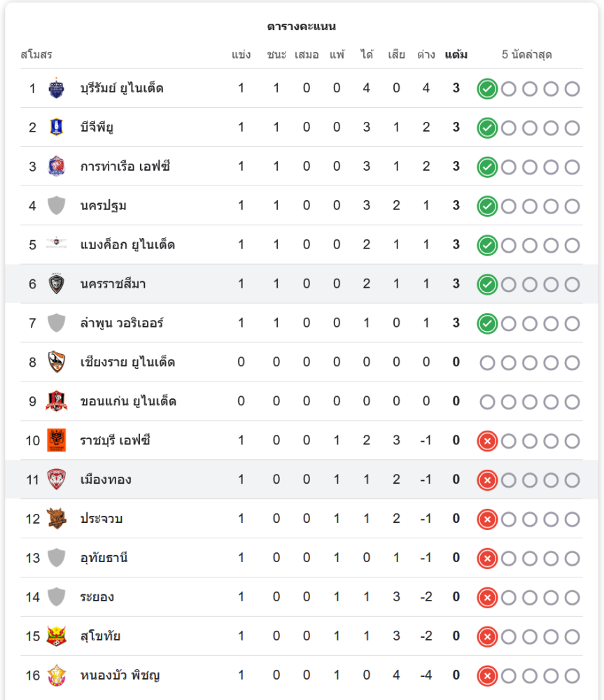Open the Nongbua Pitchaya team logo
This screenshot has width=604, height=700.
[56, 675]
